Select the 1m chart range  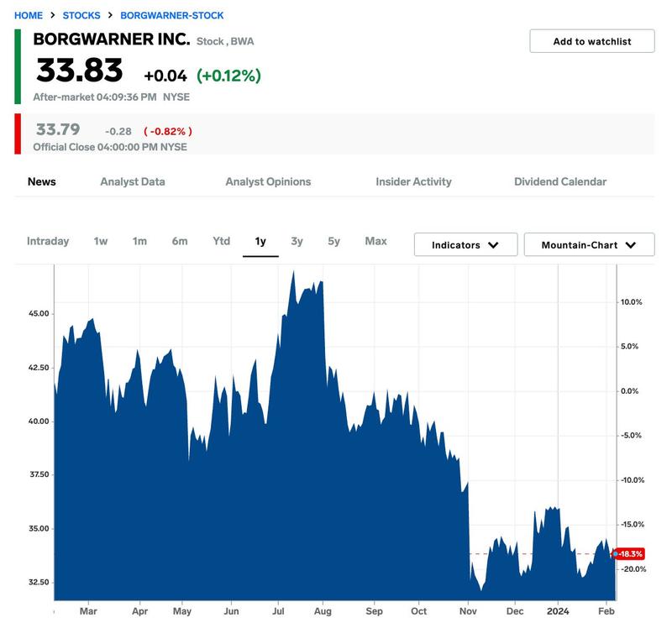(x=139, y=241)
